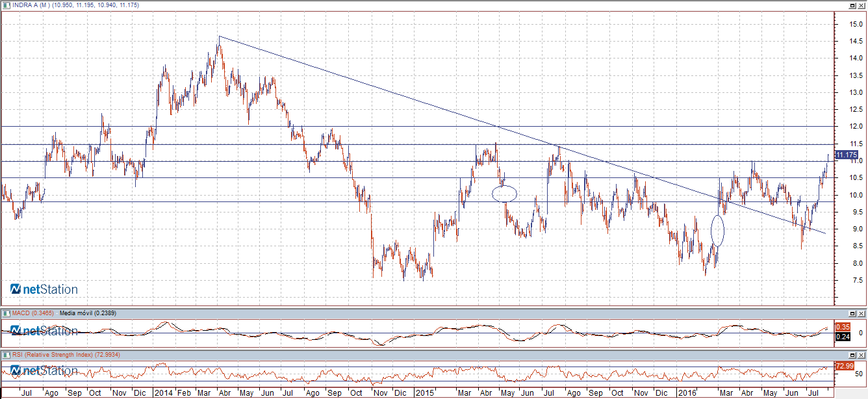
Task: Maximize the MACD indicator panel
Action: [852, 313]
